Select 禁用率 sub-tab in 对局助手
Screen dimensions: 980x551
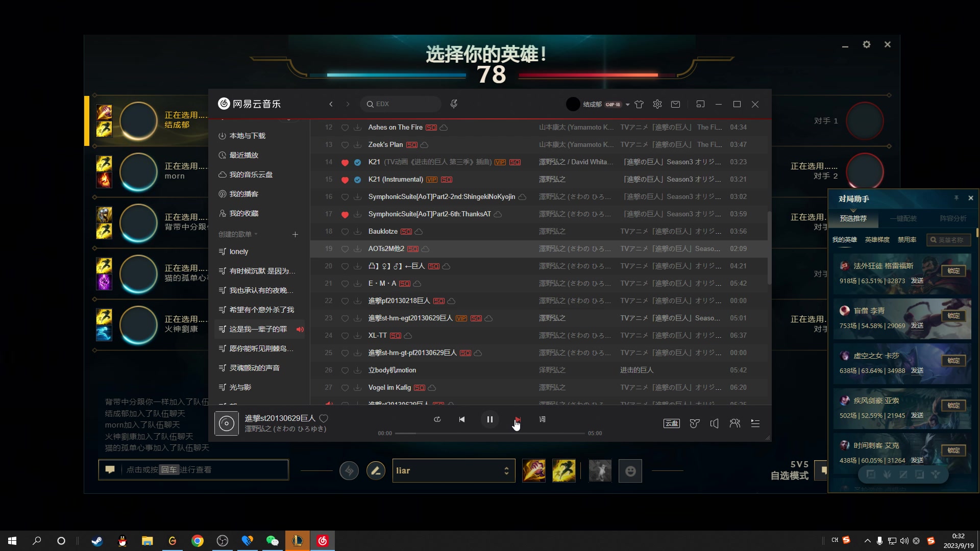click(x=907, y=240)
